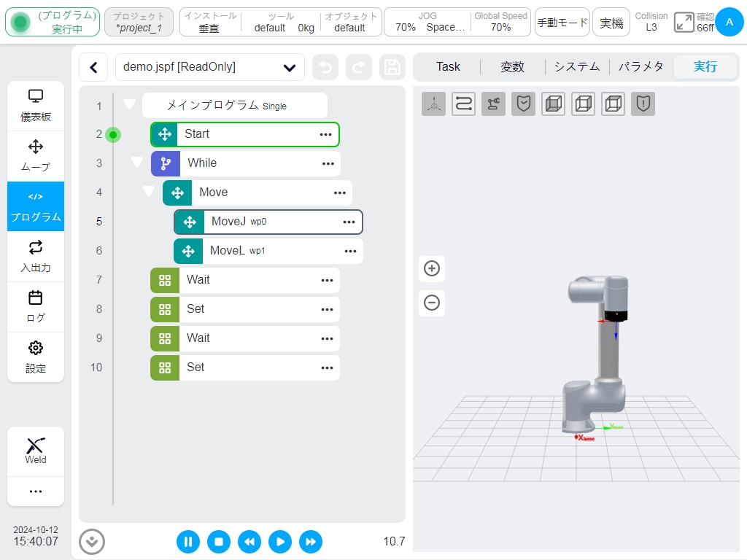This screenshot has width=747, height=560.
Task: Select the side-face cube view
Action: coord(584,104)
